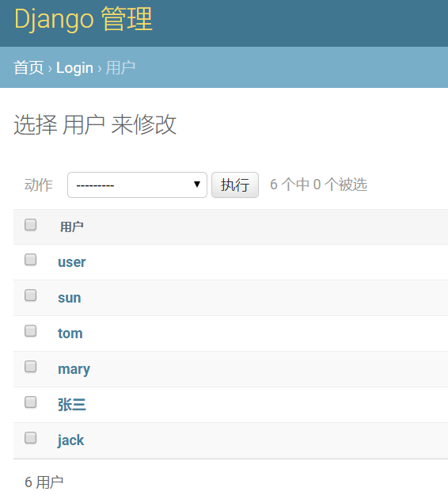Tick the checkbox for mary
The image size is (448, 499).
(x=31, y=367)
